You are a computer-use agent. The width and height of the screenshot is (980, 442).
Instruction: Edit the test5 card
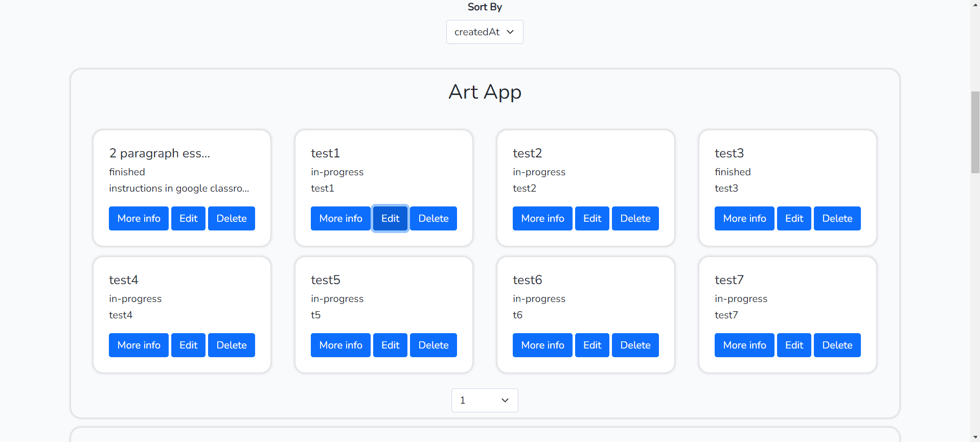[390, 345]
